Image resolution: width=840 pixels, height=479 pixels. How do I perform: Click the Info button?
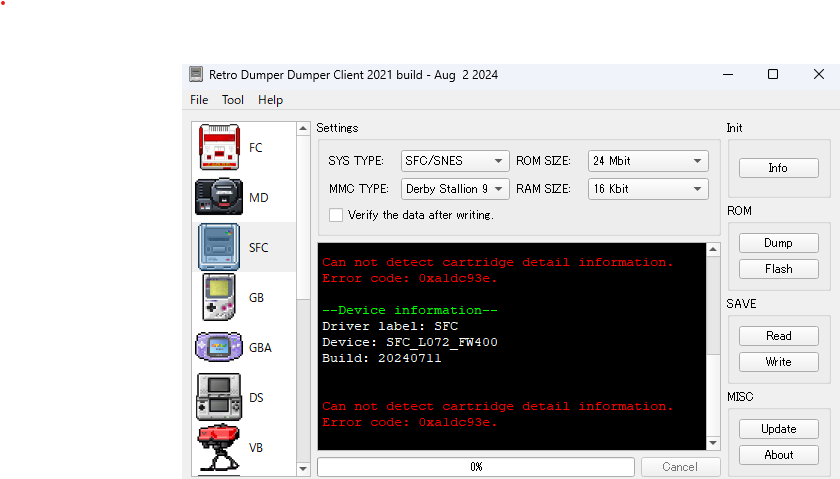tap(778, 168)
